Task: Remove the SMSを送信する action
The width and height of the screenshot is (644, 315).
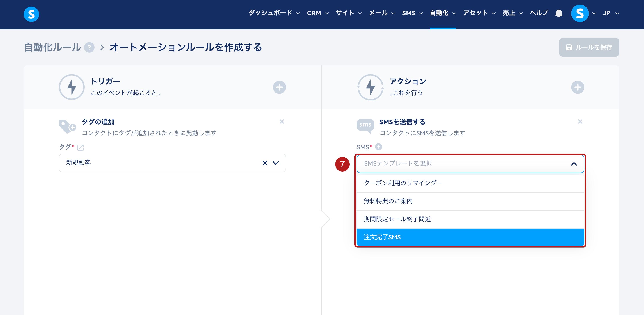Action: pos(580,122)
